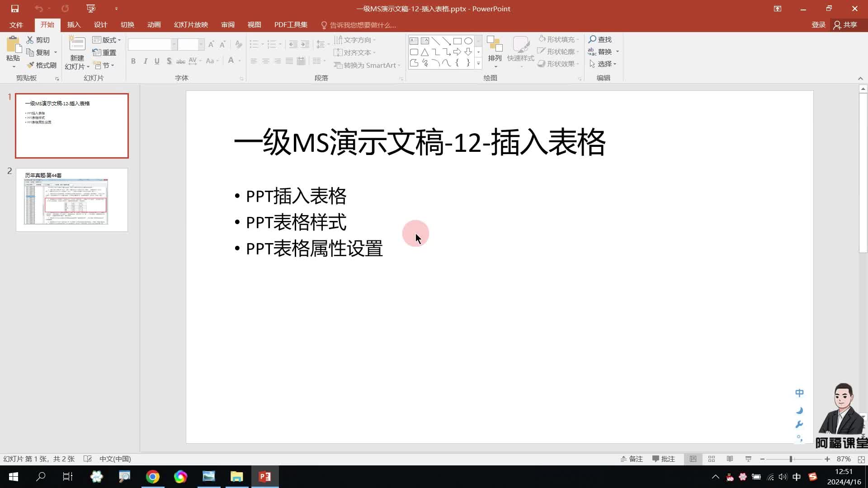Open the Section (节) dropdown

[x=104, y=65]
